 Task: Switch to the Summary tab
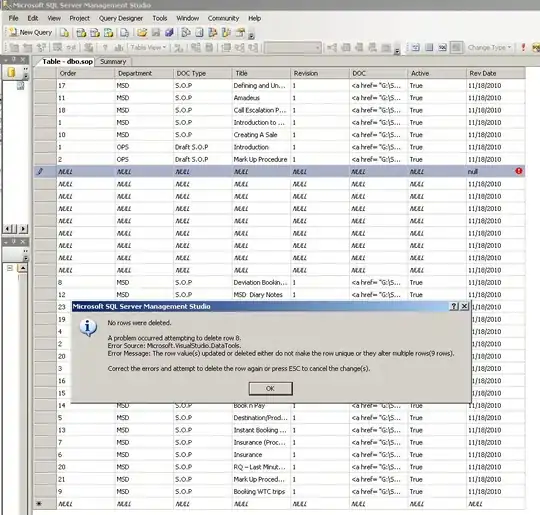113,62
